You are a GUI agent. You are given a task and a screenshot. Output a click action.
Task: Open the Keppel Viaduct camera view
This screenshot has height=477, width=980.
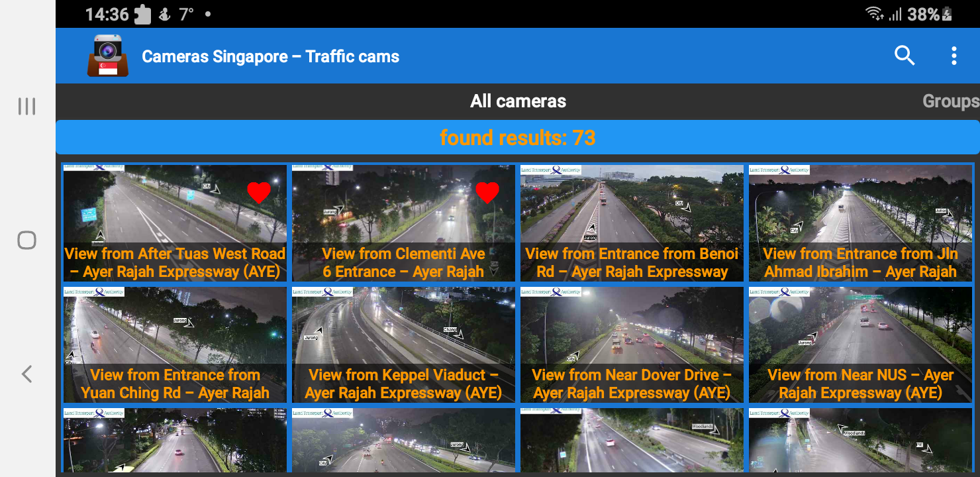403,344
